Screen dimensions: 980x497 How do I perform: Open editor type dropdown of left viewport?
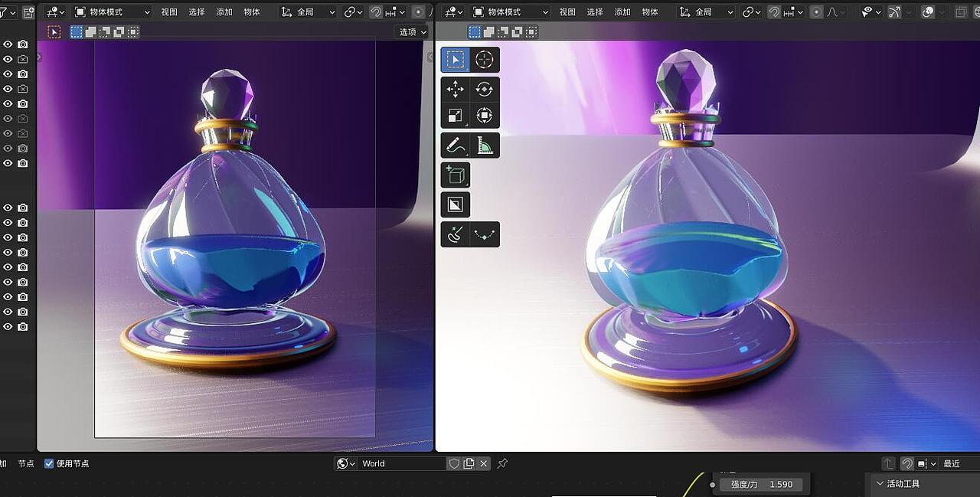coord(55,12)
